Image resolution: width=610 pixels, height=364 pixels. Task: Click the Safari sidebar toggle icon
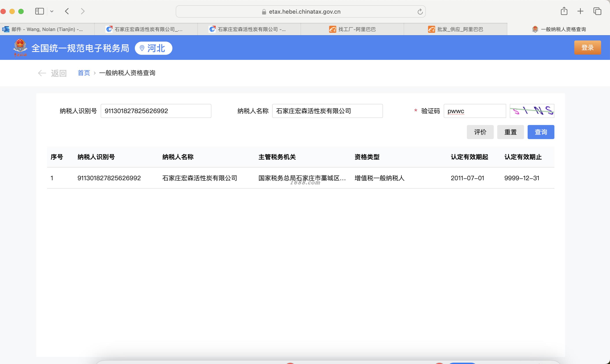[39, 11]
